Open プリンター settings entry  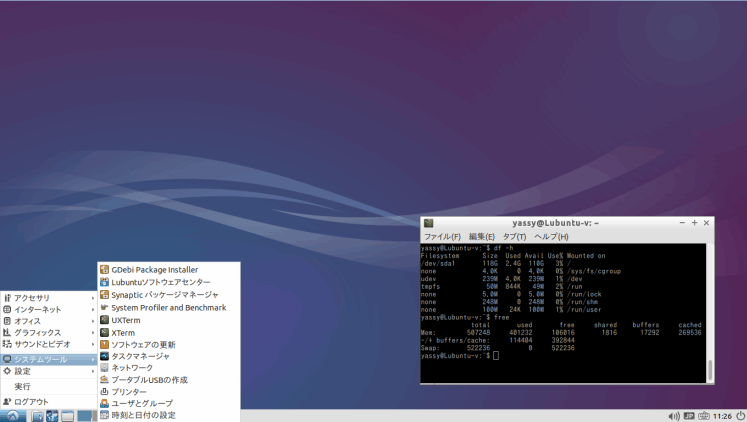coord(169,392)
